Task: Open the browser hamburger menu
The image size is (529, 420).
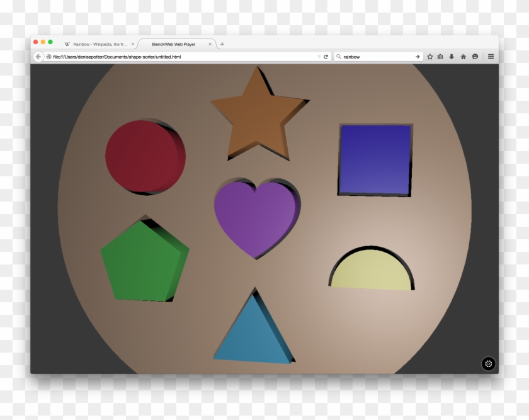Action: (x=491, y=56)
